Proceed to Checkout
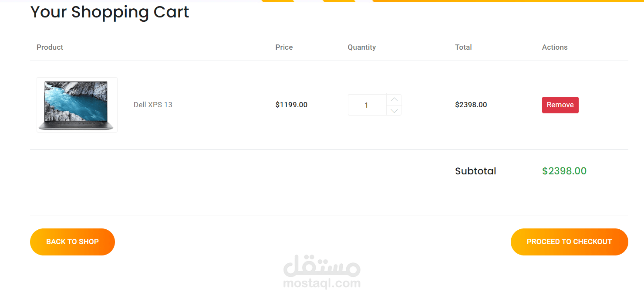 [x=569, y=242]
